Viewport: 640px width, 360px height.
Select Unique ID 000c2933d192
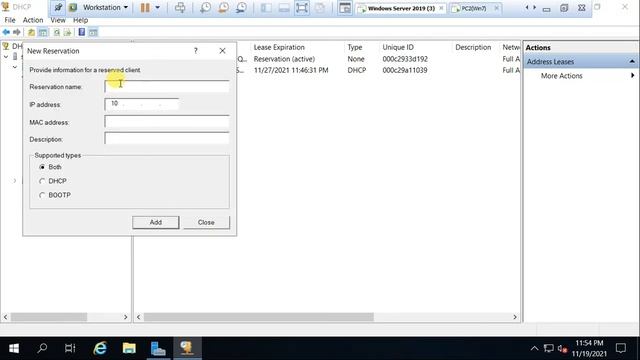(405, 59)
